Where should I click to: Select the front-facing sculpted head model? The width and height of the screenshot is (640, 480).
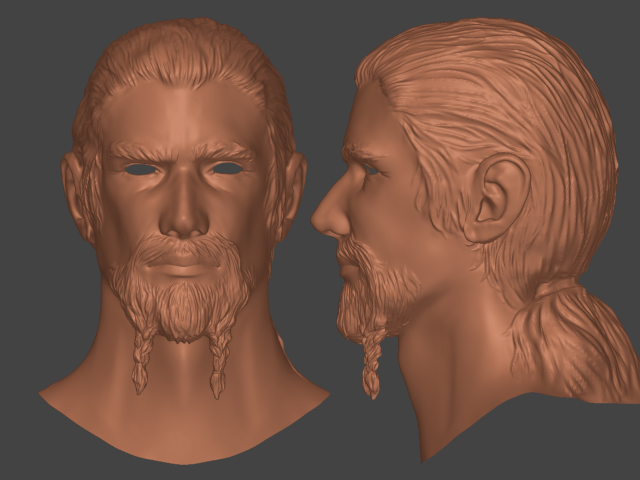pyautogui.click(x=184, y=241)
